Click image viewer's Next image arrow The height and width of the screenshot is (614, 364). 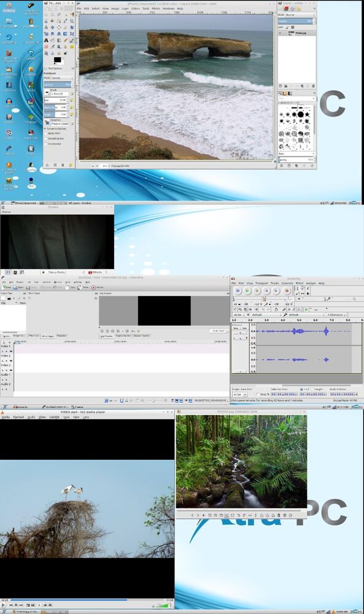198,515
